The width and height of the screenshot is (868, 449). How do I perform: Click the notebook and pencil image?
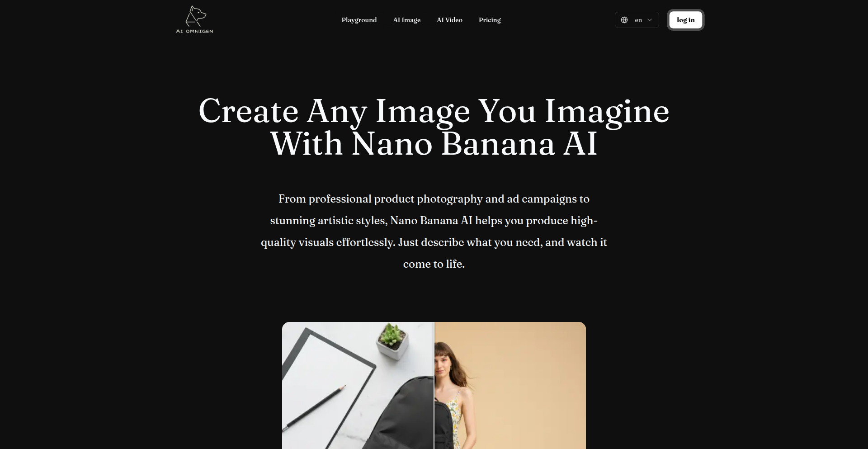tap(358, 385)
